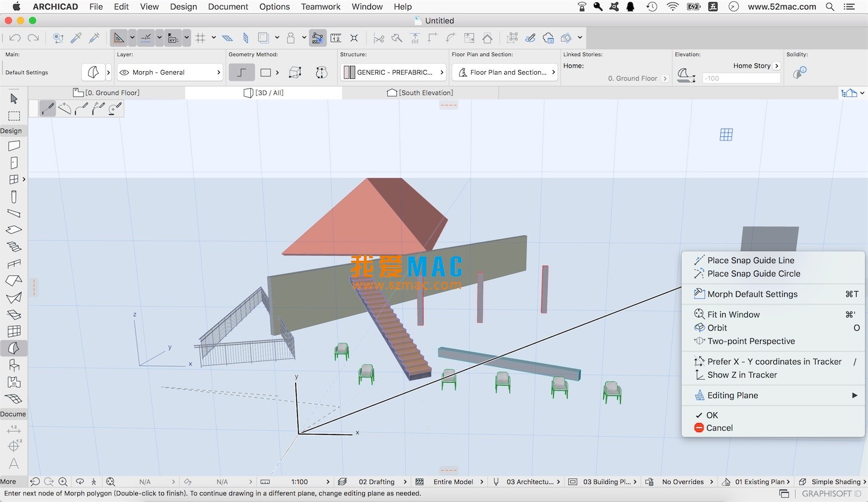The height and width of the screenshot is (502, 868).
Task: Select the Door tool
Action: (x=14, y=163)
